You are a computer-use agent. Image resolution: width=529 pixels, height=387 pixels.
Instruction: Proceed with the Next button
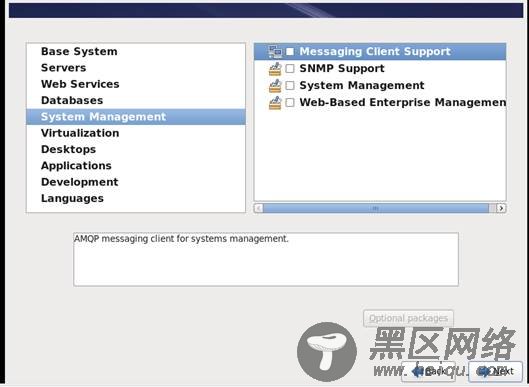point(496,371)
